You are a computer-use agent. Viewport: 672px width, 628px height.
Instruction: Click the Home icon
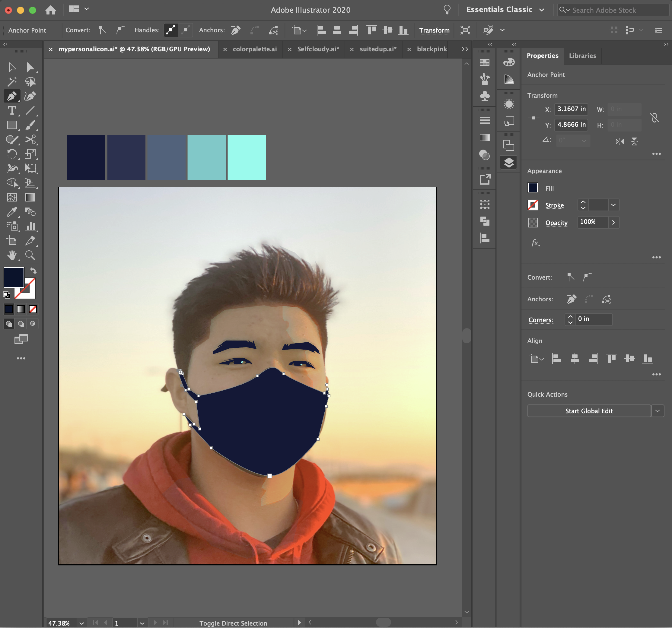51,10
